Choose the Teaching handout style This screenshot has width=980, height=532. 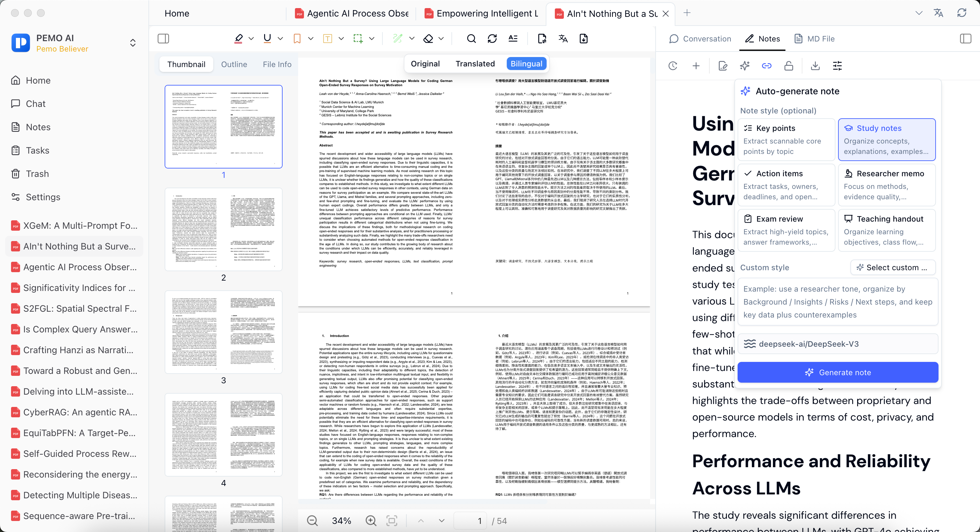click(887, 230)
